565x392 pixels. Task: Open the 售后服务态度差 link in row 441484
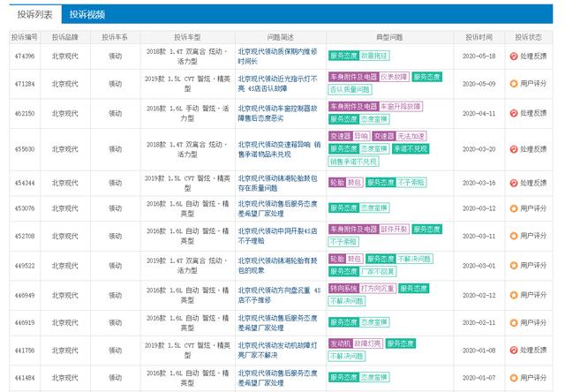click(x=277, y=378)
